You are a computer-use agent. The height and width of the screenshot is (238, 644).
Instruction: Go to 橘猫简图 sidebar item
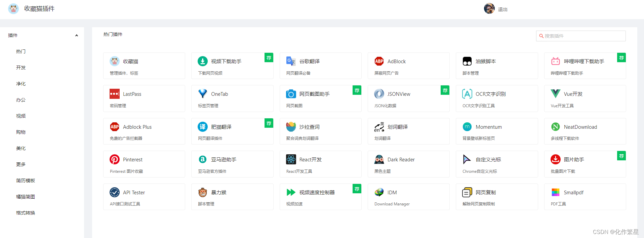click(26, 197)
